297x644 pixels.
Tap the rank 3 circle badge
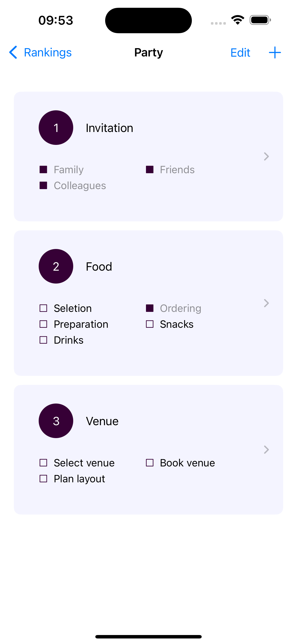56,421
